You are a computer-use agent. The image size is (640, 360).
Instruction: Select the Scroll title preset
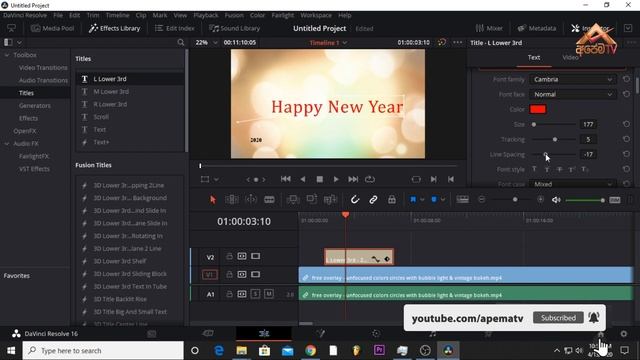coord(101,117)
